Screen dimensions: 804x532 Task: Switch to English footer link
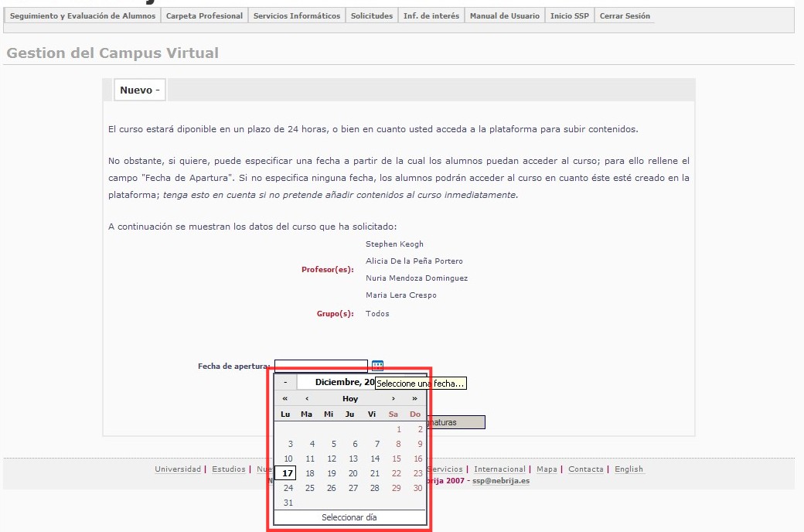pos(629,469)
